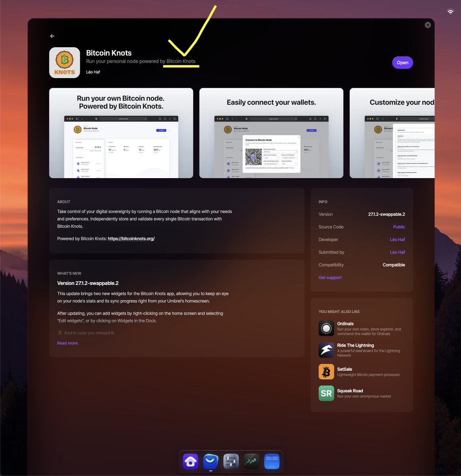The width and height of the screenshot is (461, 476).
Task: Open Widgets from the dock
Action: click(x=272, y=461)
